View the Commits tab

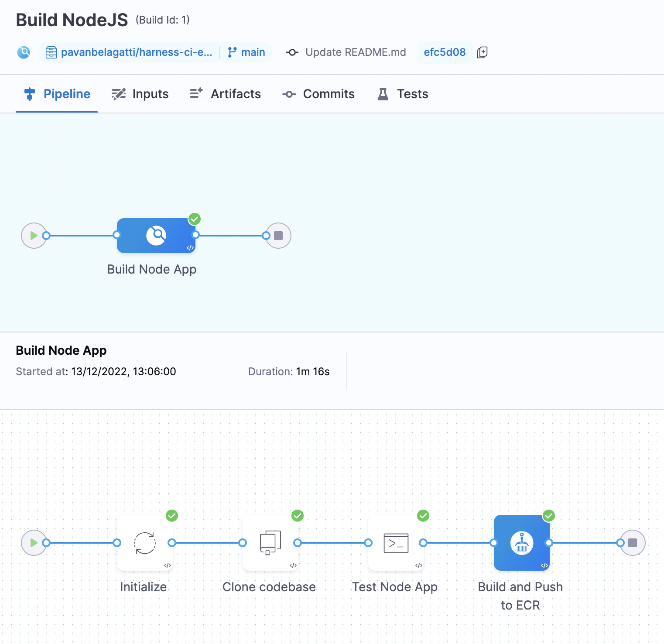pyautogui.click(x=318, y=94)
